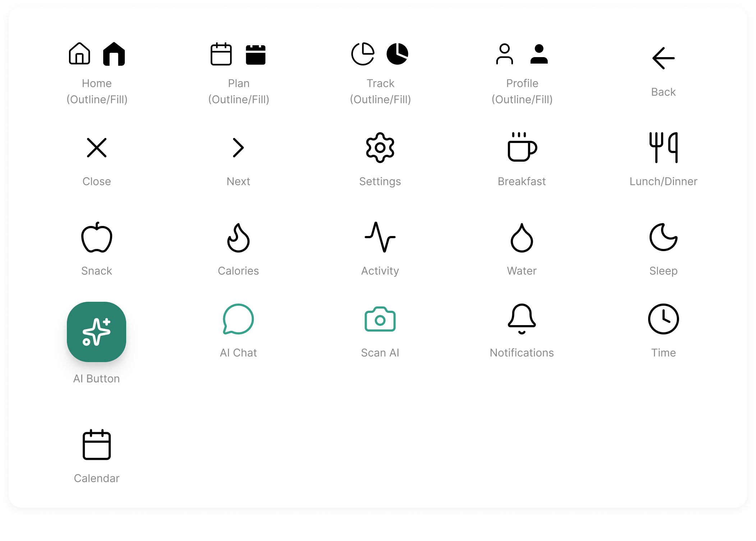Select the Snack apple icon
Screen dimensions: 756x541
tap(97, 237)
